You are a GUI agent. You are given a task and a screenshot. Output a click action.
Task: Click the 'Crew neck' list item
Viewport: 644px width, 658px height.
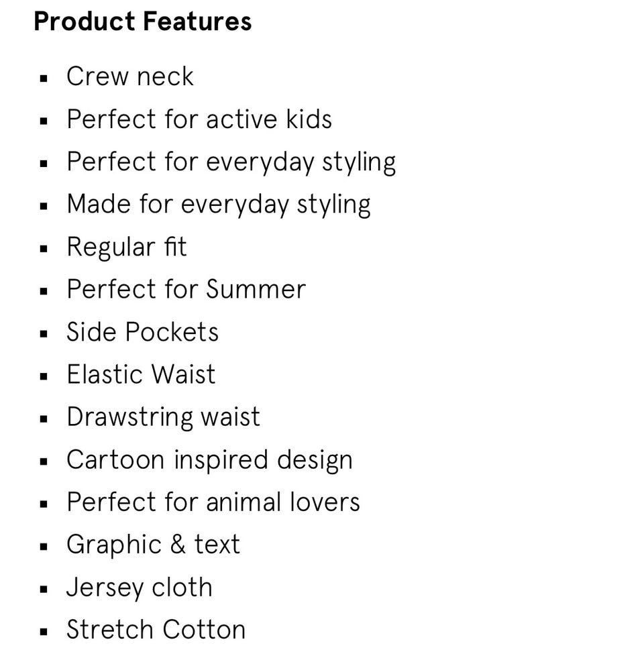(x=129, y=76)
